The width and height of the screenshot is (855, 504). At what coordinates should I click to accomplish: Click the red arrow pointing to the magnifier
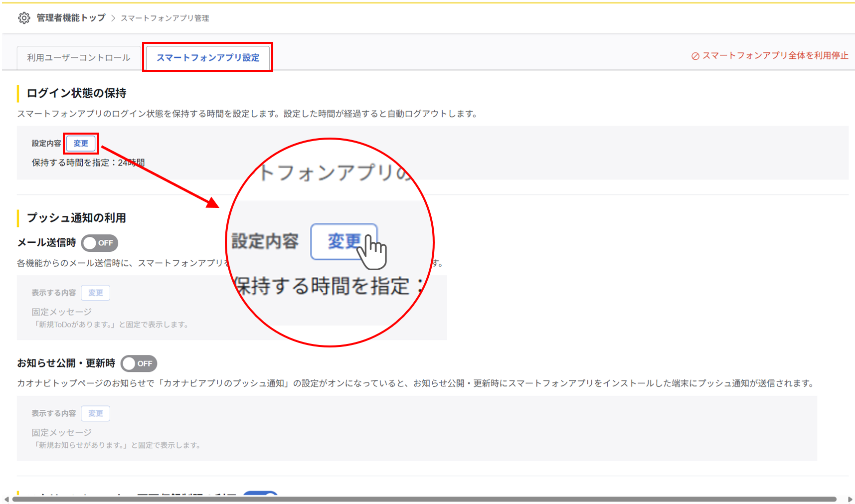tap(160, 175)
